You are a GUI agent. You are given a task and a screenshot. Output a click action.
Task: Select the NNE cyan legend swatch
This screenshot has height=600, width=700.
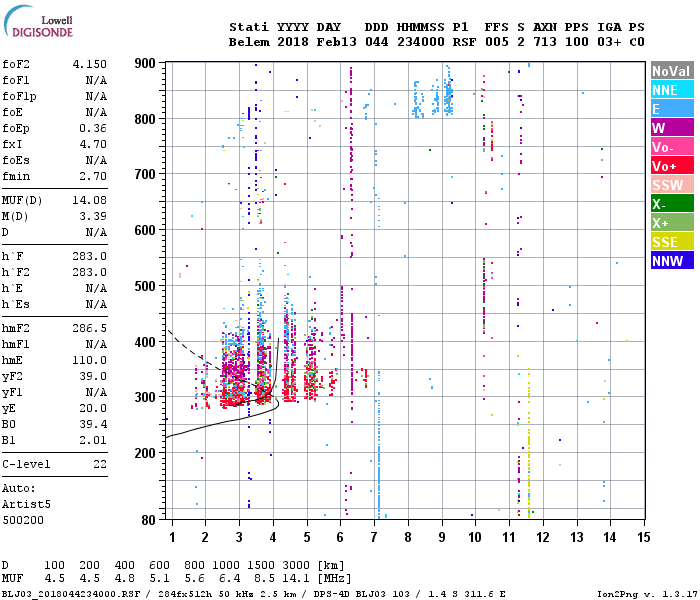click(672, 90)
